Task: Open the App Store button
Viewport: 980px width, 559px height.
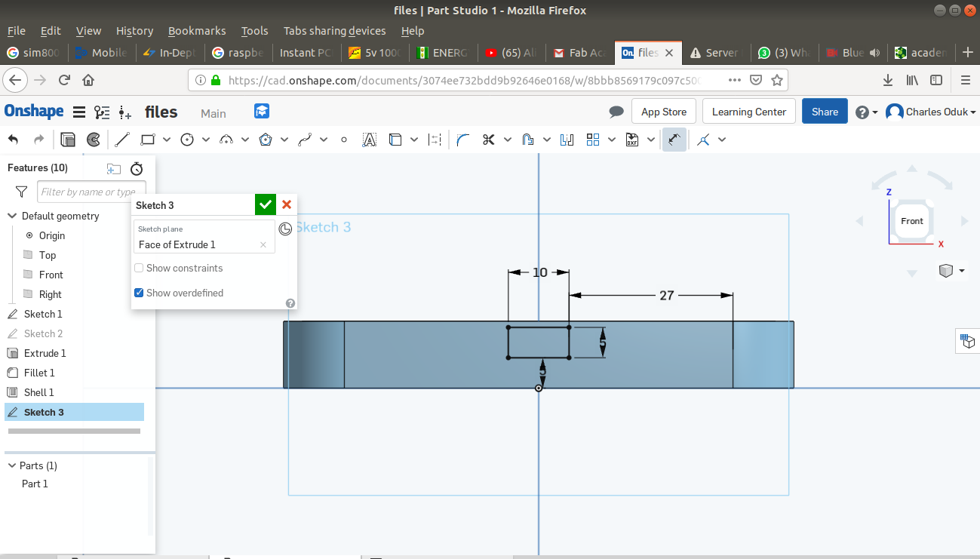Action: pyautogui.click(x=664, y=112)
